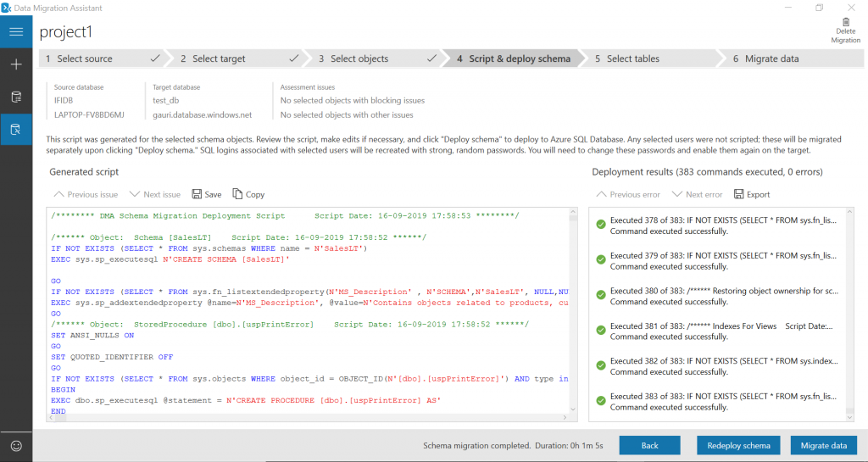The image size is (868, 462).
Task: Select result row Executed 379 of 383
Action: [x=717, y=260]
